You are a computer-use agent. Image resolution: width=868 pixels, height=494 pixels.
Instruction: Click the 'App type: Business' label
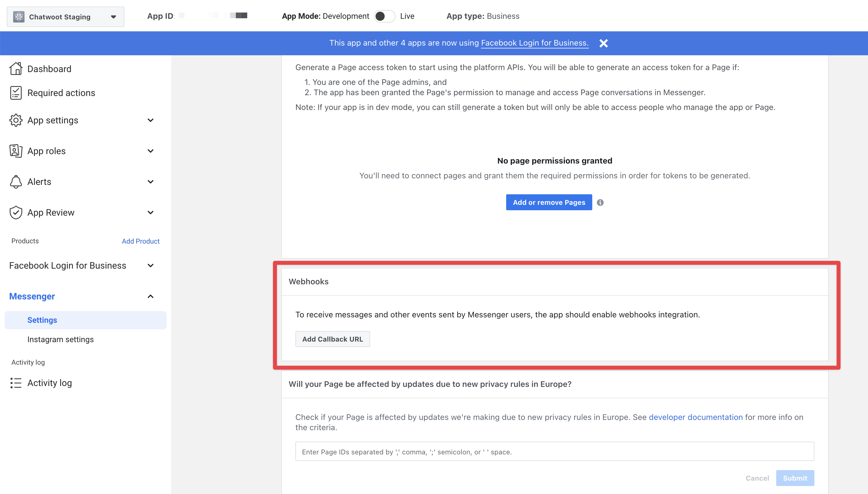coord(482,16)
